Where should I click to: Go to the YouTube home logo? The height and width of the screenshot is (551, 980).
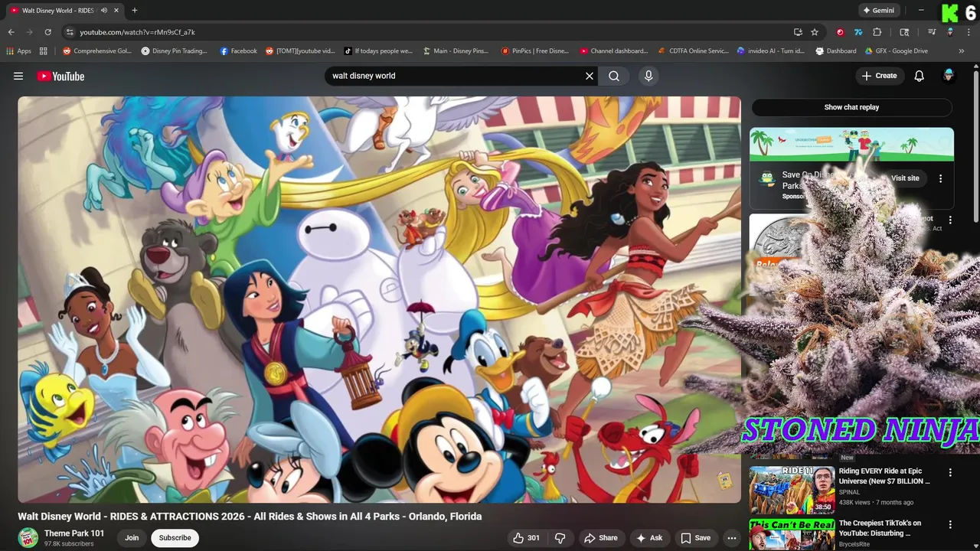(x=60, y=76)
